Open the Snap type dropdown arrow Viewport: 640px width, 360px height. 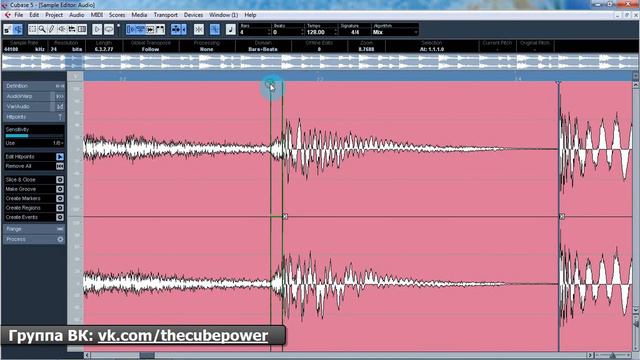coord(184,29)
